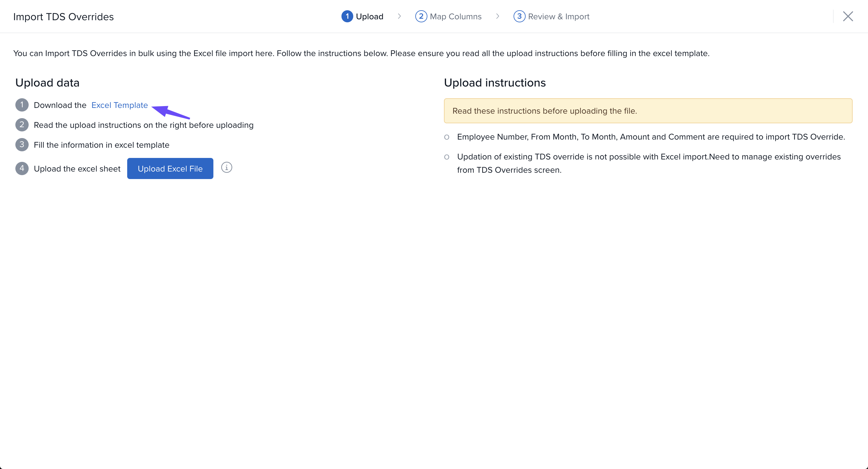The width and height of the screenshot is (868, 469).
Task: Close the Import TDS Overrides dialog
Action: [848, 16]
